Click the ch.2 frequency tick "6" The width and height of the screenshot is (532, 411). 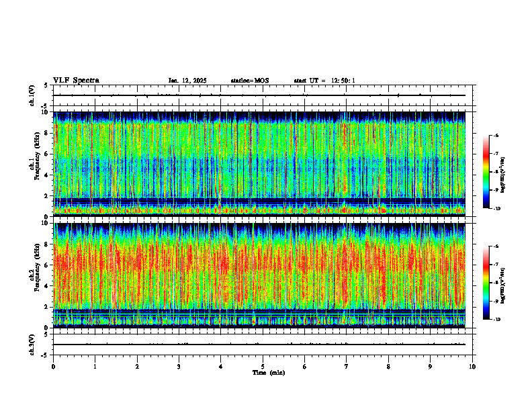tap(47, 265)
